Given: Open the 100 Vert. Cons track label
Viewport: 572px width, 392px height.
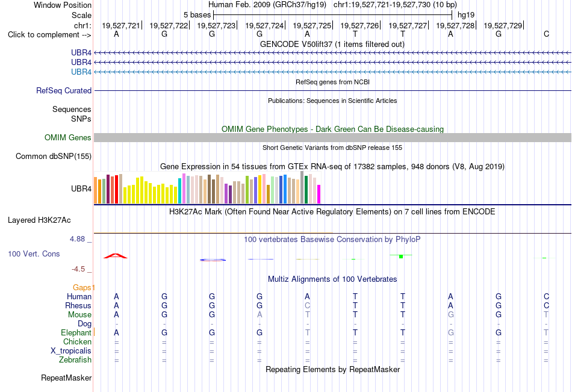Looking at the screenshot, I should point(34,254).
